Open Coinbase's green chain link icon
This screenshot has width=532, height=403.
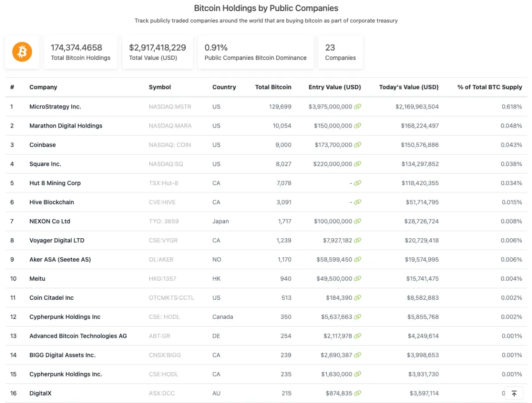point(358,145)
